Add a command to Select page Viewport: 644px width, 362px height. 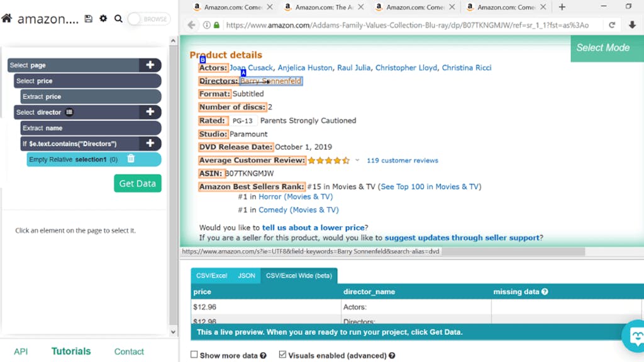(150, 65)
